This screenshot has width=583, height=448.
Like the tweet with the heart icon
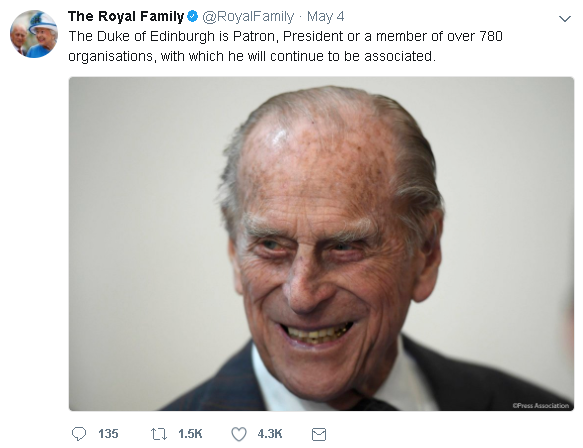tap(239, 434)
